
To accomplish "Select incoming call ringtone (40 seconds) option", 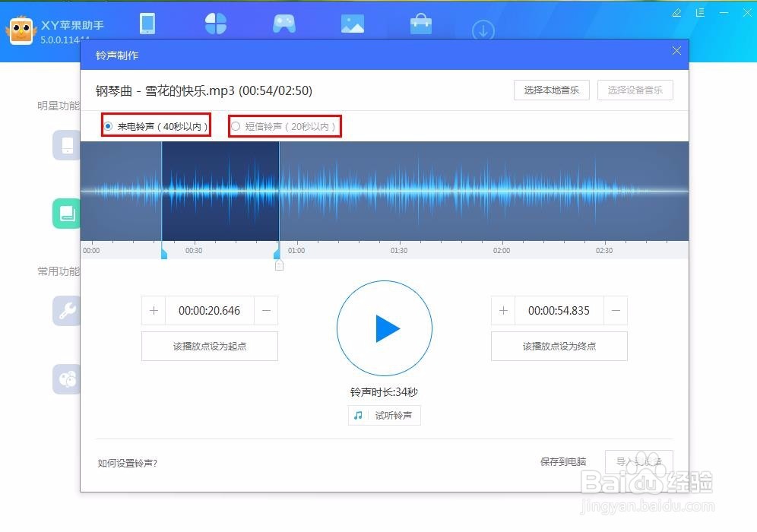I will pos(156,126).
